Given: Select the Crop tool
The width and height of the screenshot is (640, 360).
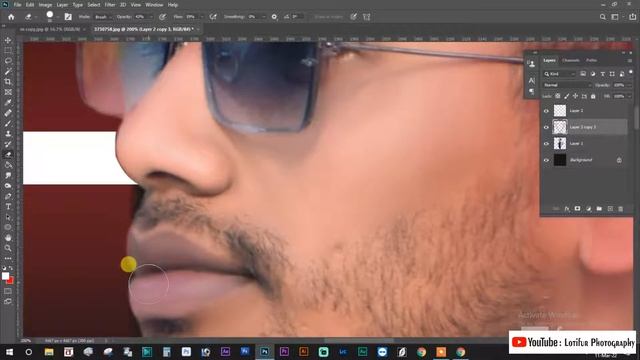Looking at the screenshot, I should (8, 82).
